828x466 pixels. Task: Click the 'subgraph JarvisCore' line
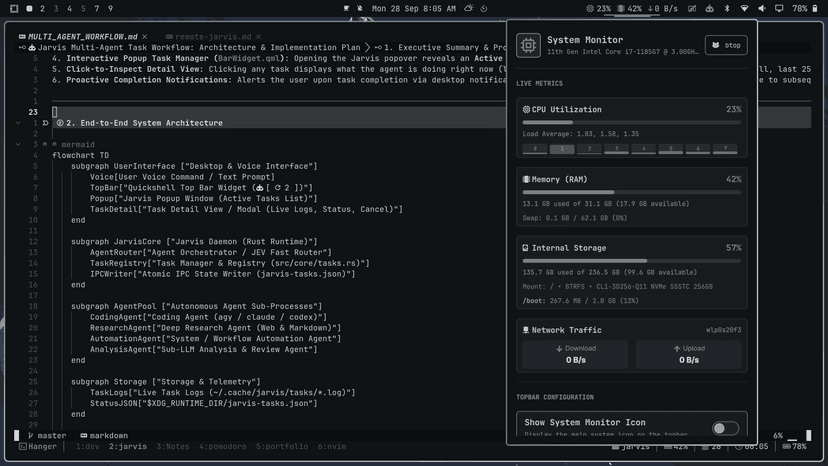pos(194,241)
